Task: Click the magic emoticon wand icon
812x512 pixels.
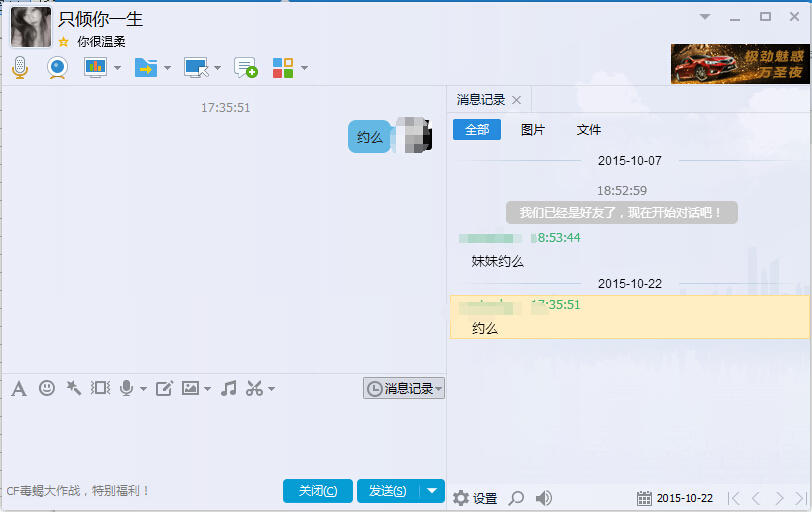Action: [74, 388]
